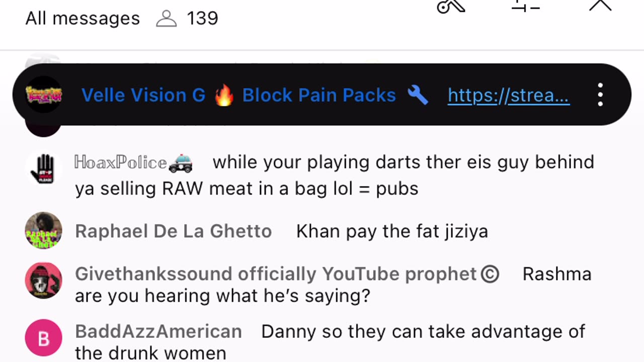Screen dimensions: 644x362
Task: Tap the HoaxPolice stop-hand avatar
Action: (x=44, y=168)
